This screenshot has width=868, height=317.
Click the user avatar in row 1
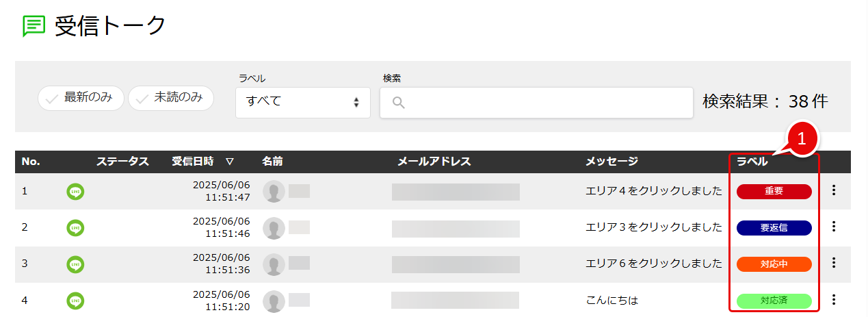274,192
